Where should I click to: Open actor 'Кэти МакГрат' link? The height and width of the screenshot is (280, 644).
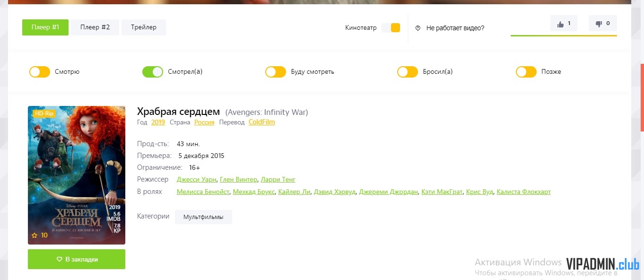tap(442, 192)
